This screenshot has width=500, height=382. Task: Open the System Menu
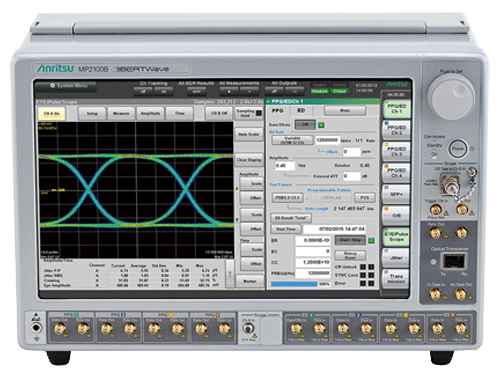click(x=66, y=86)
